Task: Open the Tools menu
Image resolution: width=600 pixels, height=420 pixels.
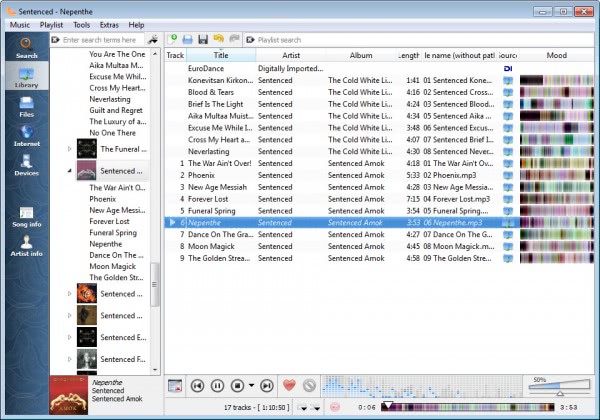Action: (x=82, y=25)
